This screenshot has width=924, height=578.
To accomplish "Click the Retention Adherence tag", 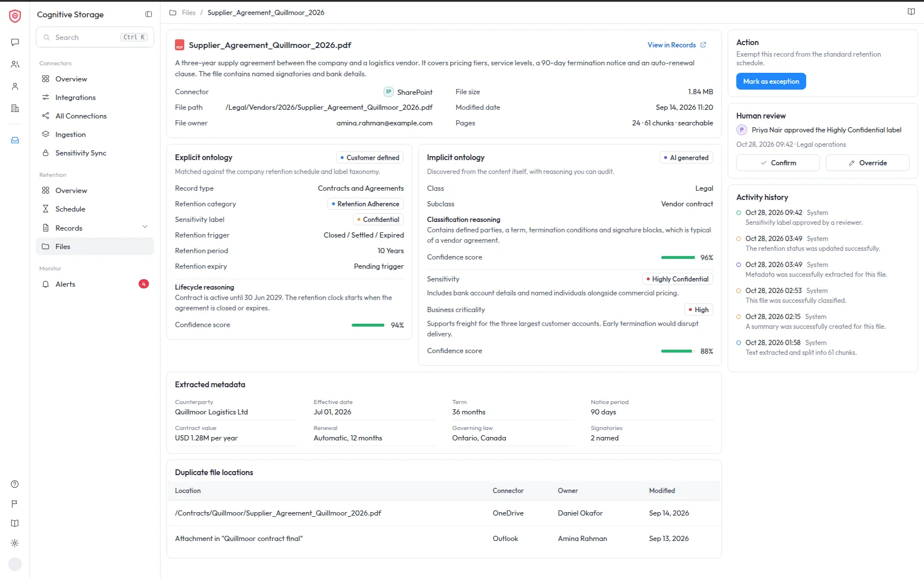I will tap(366, 204).
